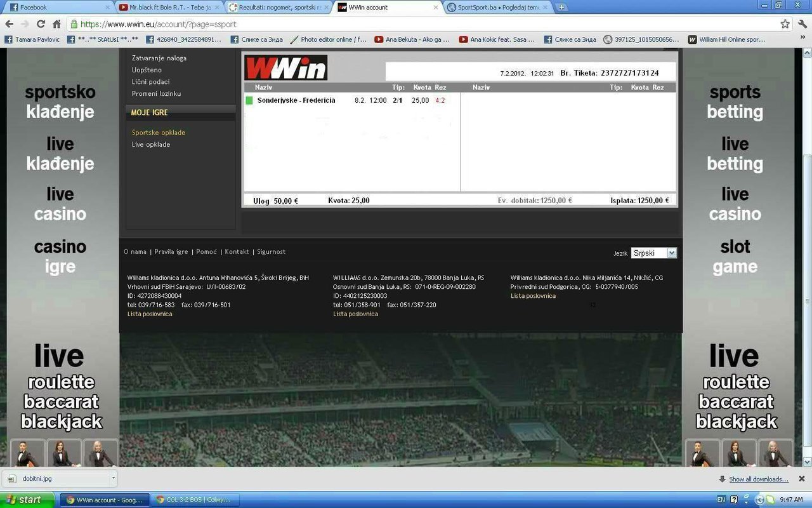812x508 pixels.
Task: Open the William Hill Online spor bookmark
Action: coord(727,39)
